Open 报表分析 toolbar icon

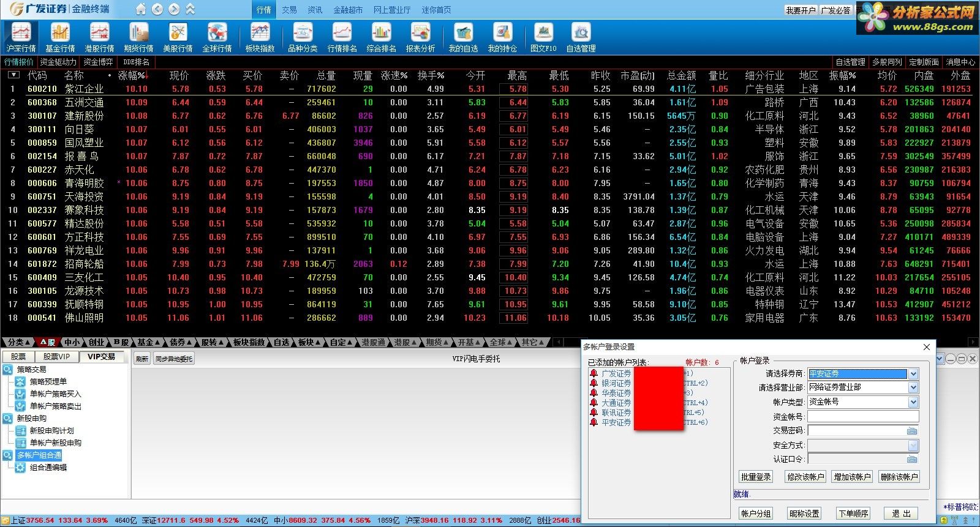click(420, 37)
